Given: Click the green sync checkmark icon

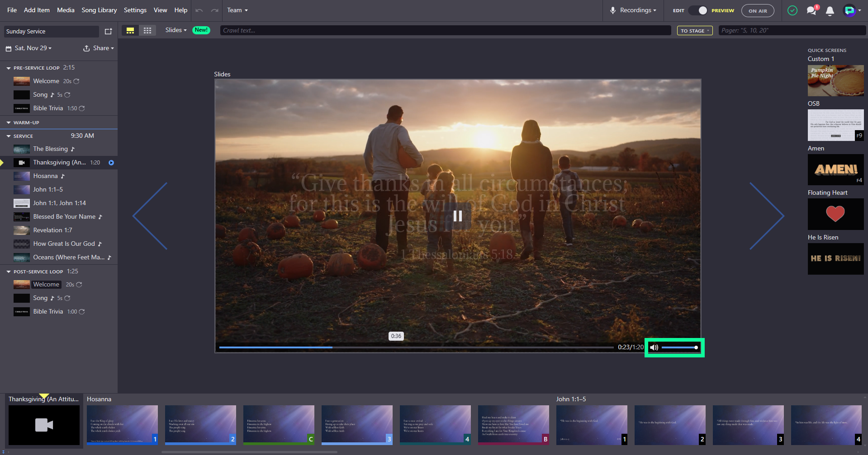Looking at the screenshot, I should click(792, 10).
